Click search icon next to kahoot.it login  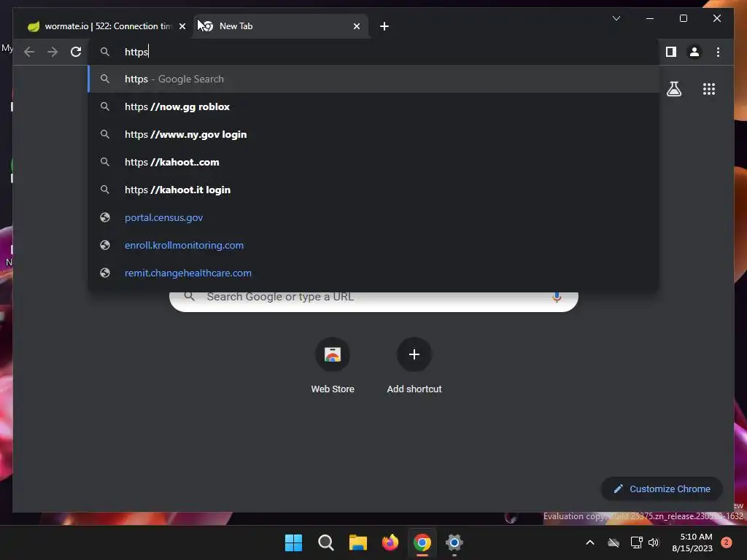pyautogui.click(x=105, y=190)
